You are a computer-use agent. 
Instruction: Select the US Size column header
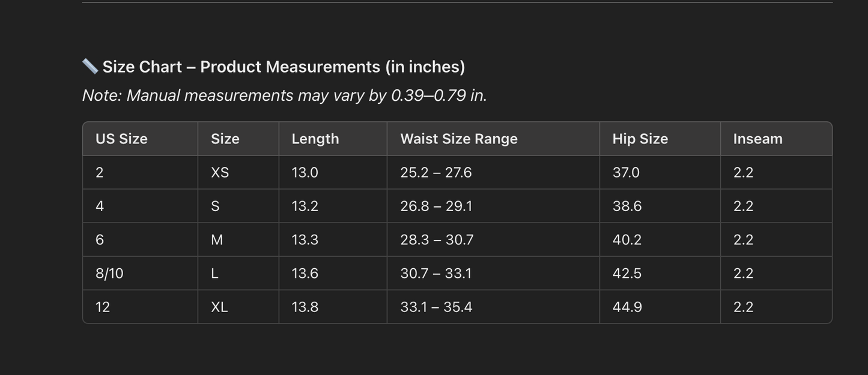(x=121, y=139)
